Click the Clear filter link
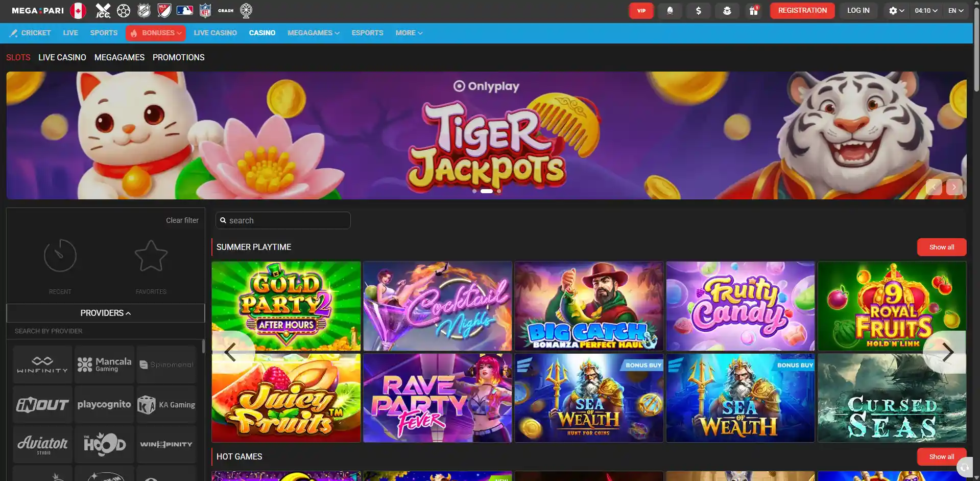 [x=182, y=220]
